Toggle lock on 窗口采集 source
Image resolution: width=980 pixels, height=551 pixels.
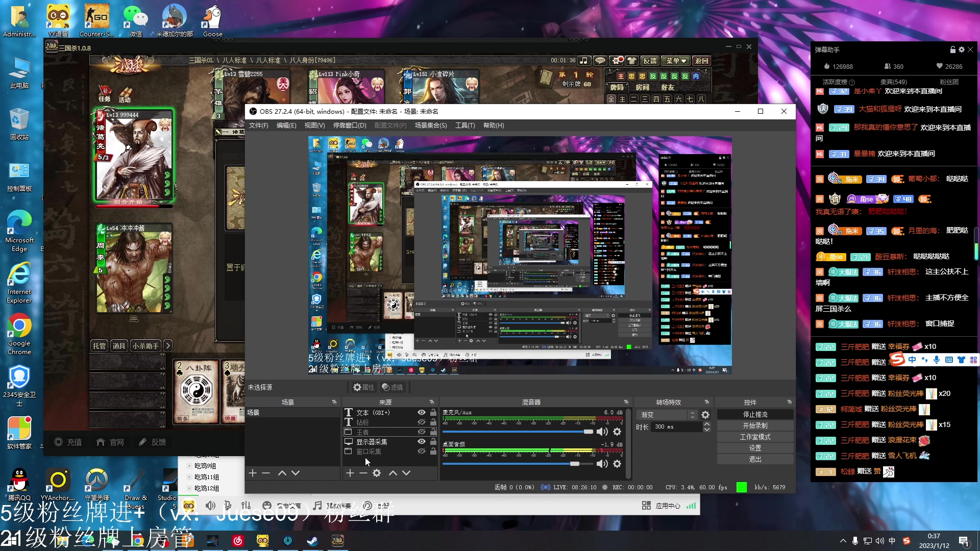433,451
